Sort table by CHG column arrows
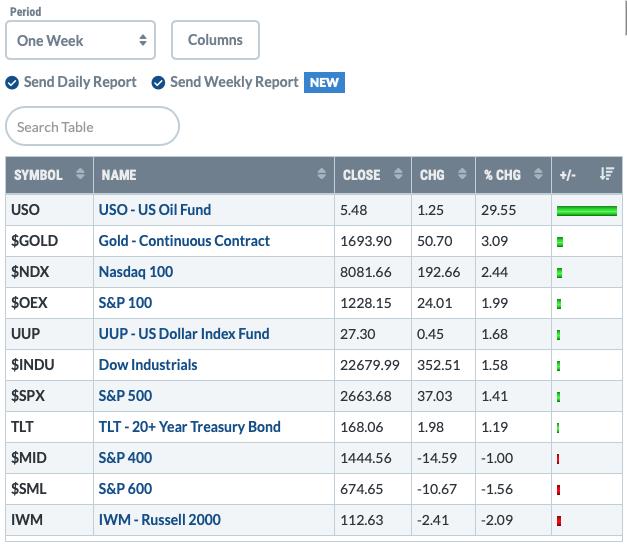 click(462, 174)
